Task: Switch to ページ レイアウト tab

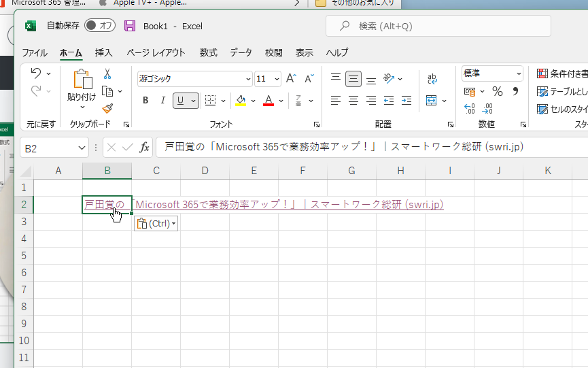Action: [156, 52]
